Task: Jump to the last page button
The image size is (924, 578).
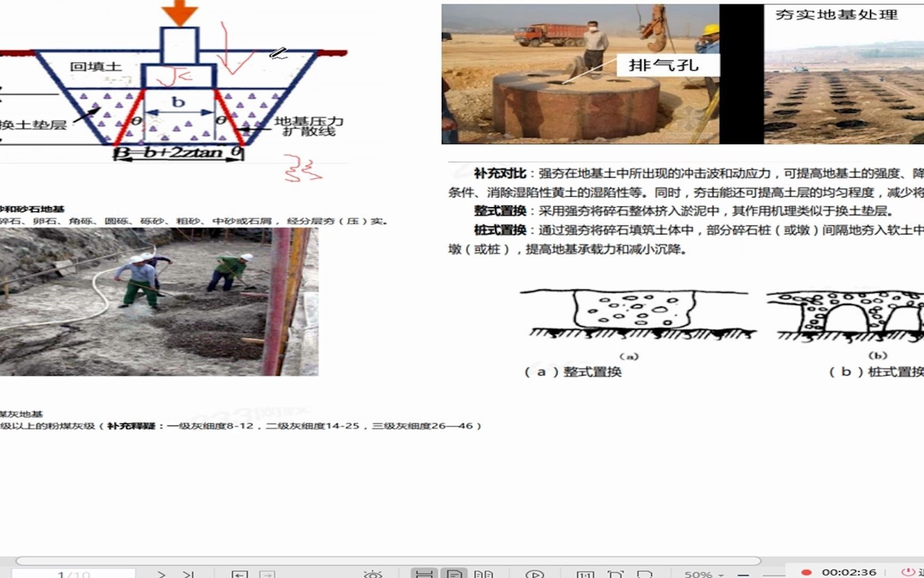Action: tap(188, 574)
